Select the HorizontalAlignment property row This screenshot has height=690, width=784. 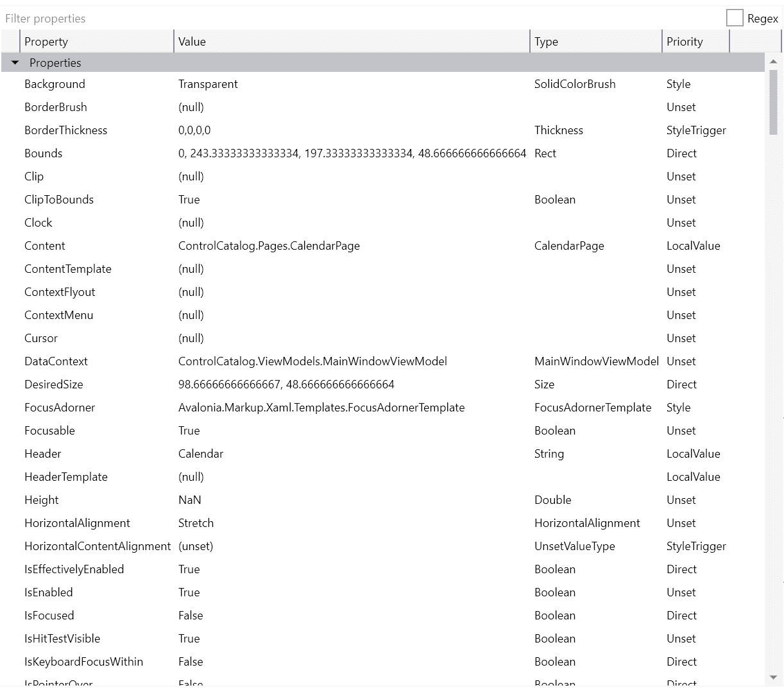[77, 523]
